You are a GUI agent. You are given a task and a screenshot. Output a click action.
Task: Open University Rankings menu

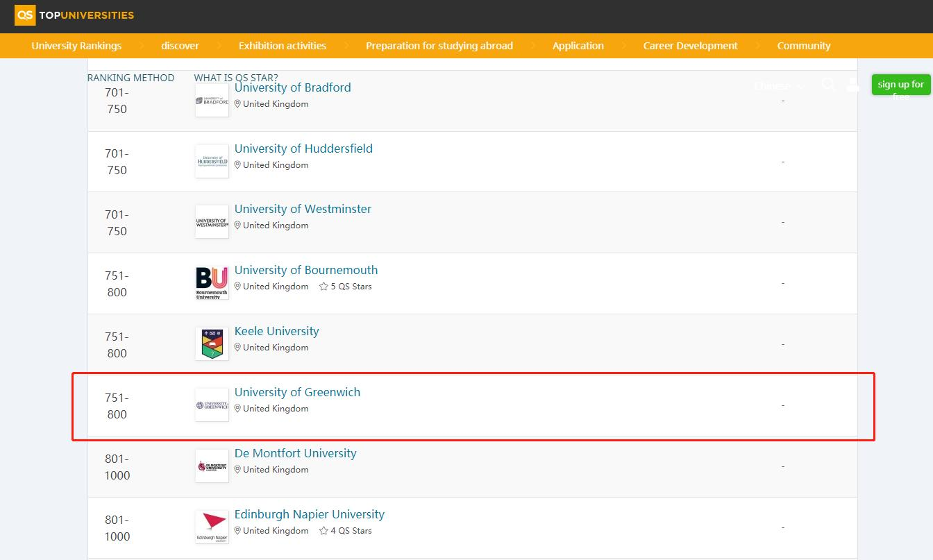(76, 46)
